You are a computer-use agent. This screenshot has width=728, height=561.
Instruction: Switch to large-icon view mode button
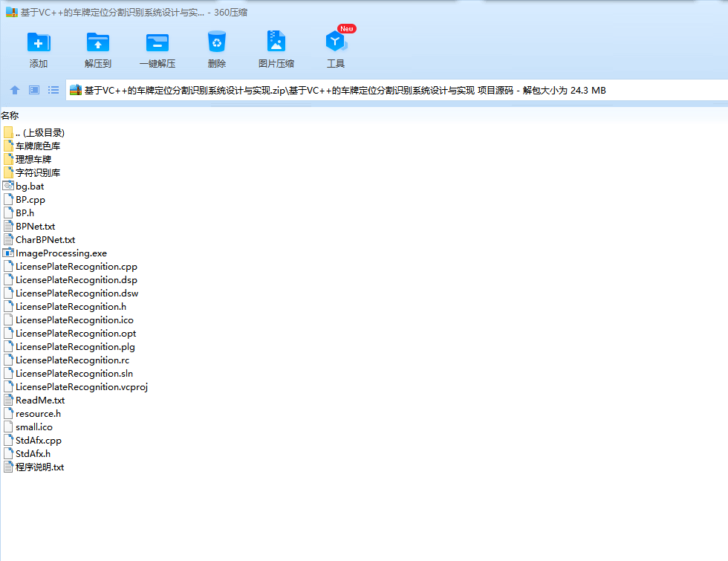pyautogui.click(x=34, y=90)
